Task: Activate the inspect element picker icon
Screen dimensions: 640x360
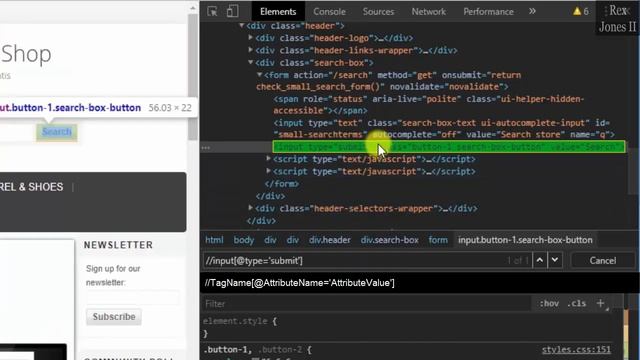Action: [212, 11]
